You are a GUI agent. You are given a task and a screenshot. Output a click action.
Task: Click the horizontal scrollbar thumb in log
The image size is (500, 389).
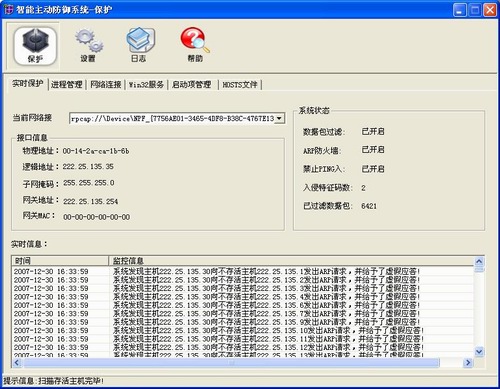(x=231, y=362)
